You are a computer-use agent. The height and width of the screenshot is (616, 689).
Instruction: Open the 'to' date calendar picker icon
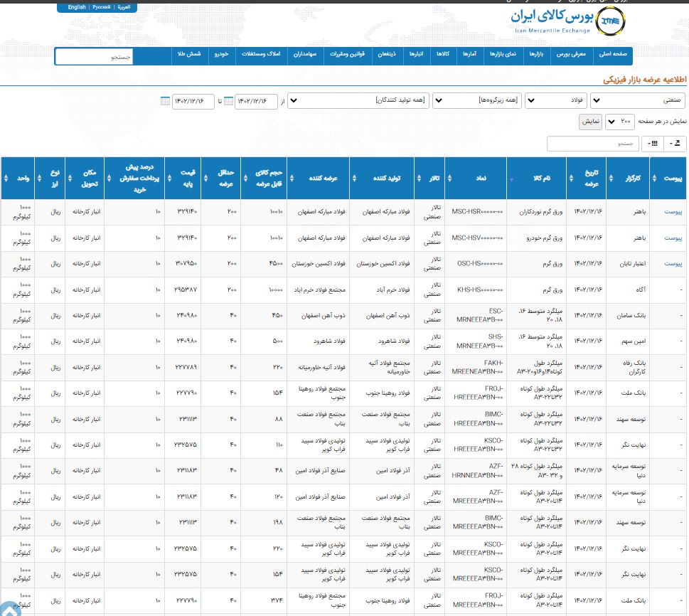[x=165, y=101]
